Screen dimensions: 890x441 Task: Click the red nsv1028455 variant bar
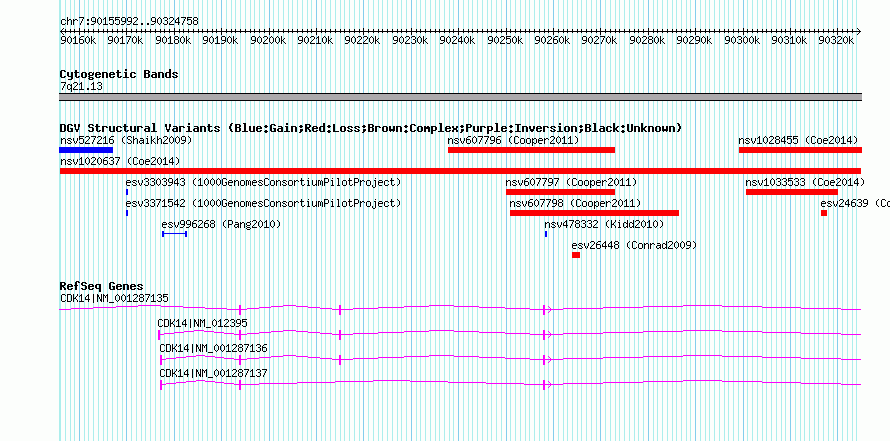tap(800, 150)
